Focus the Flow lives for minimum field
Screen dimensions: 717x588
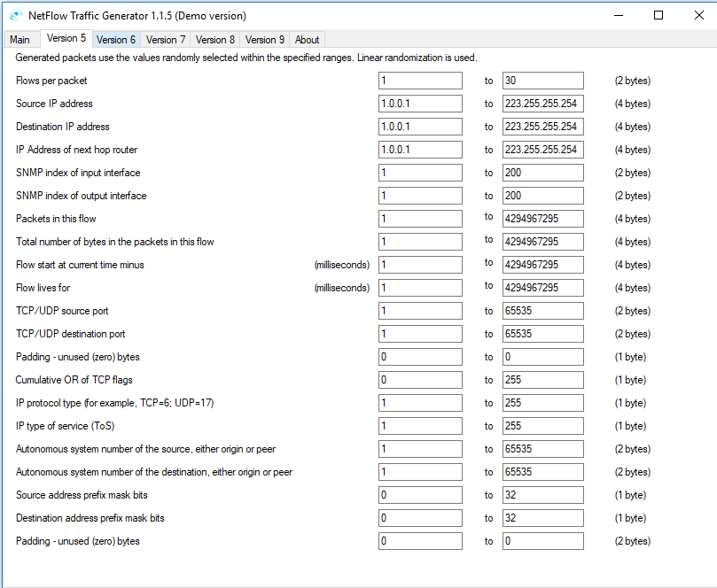[420, 288]
